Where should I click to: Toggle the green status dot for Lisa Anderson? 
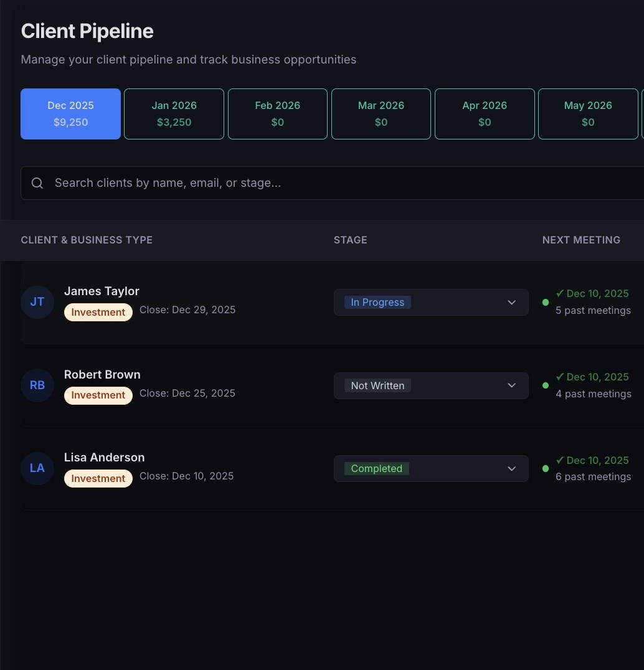coord(546,469)
